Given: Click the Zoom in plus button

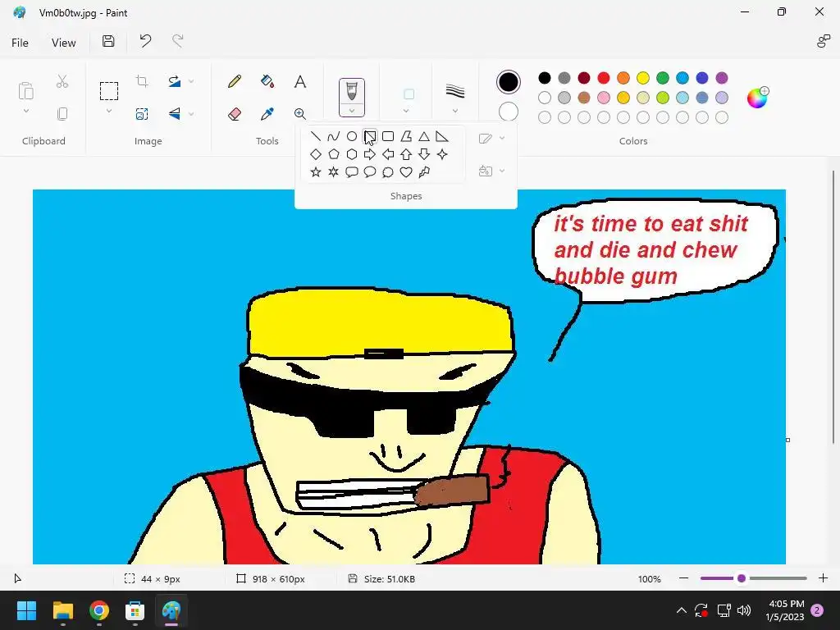Looking at the screenshot, I should click(824, 578).
